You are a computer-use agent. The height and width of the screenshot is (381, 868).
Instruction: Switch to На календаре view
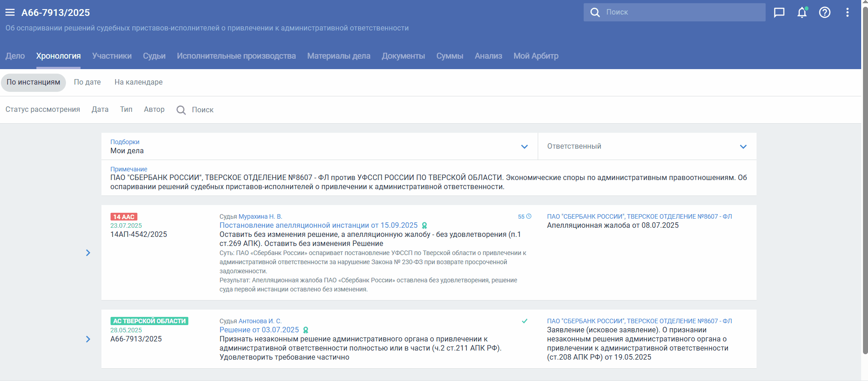[138, 82]
